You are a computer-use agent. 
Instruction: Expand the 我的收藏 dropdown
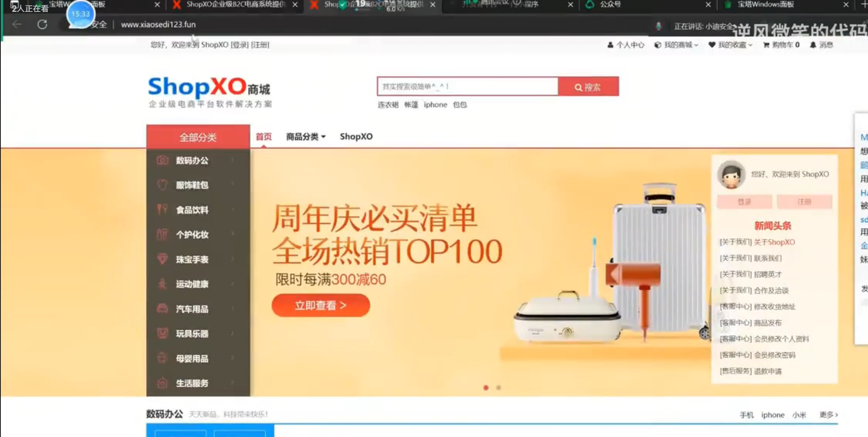point(731,45)
